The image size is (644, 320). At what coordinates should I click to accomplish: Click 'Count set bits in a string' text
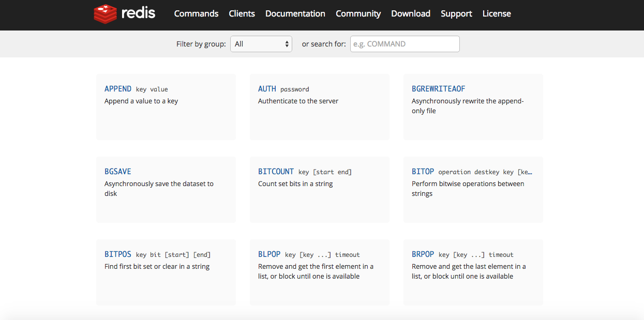pyautogui.click(x=295, y=184)
